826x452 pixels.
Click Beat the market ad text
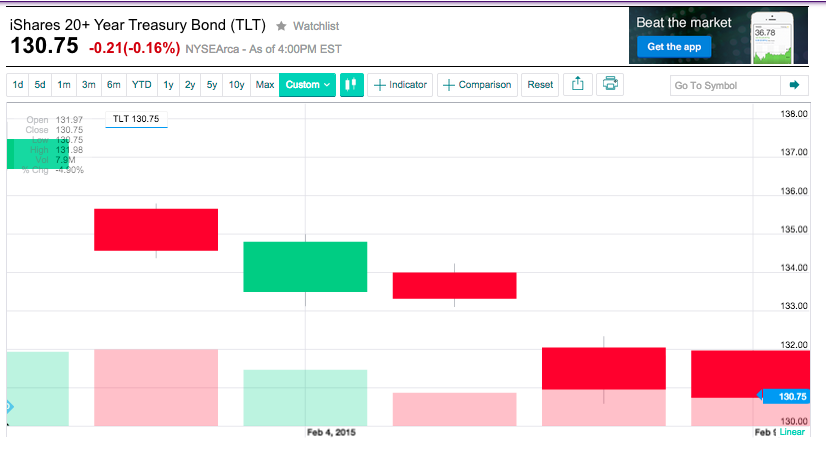pos(684,23)
